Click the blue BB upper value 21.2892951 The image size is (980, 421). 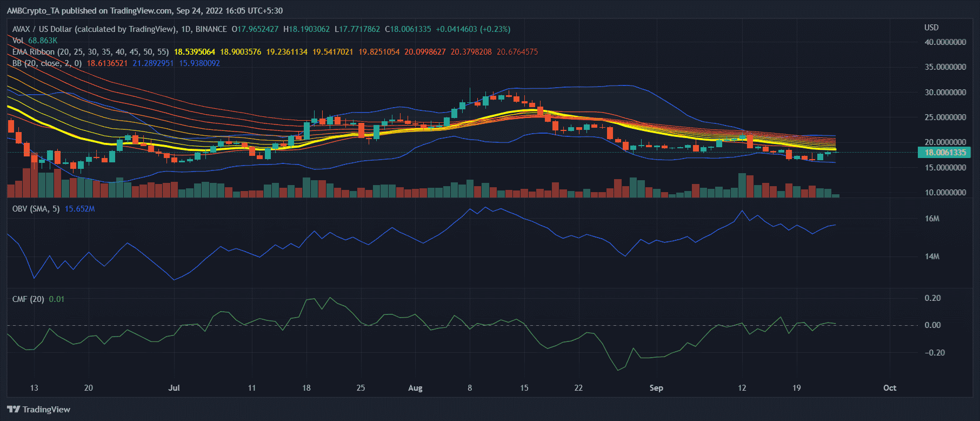[153, 63]
